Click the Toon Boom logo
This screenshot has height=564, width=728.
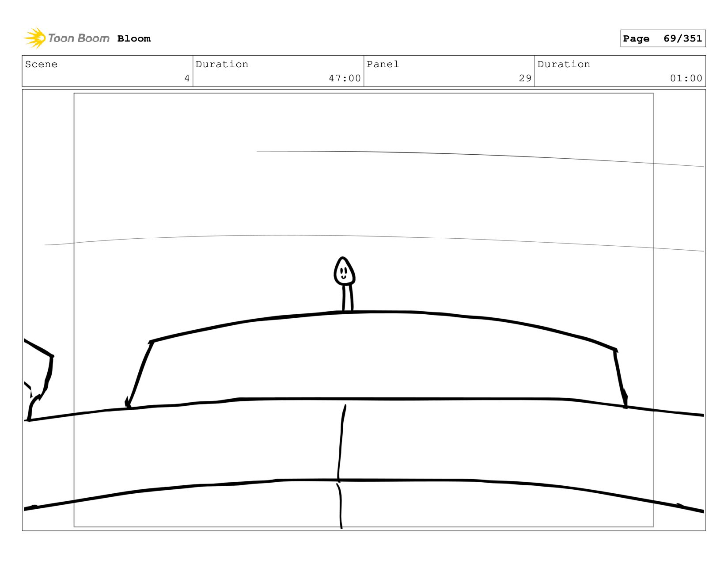(x=66, y=38)
